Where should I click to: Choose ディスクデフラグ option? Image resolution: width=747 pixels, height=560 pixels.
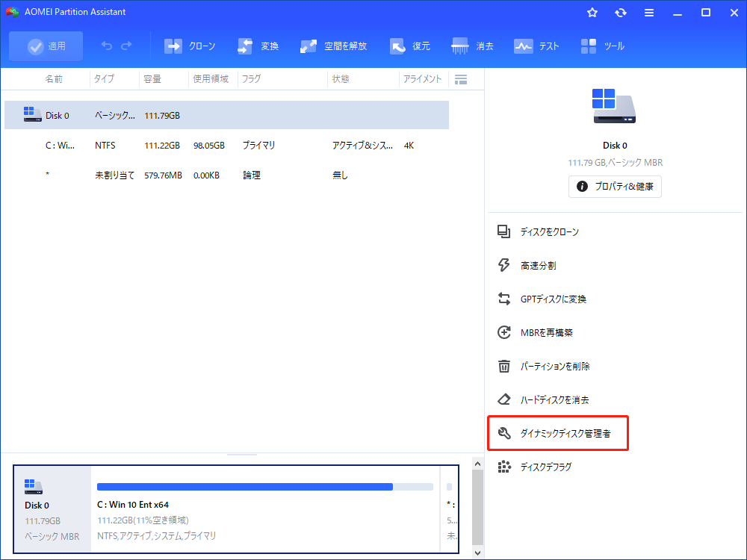pos(535,467)
